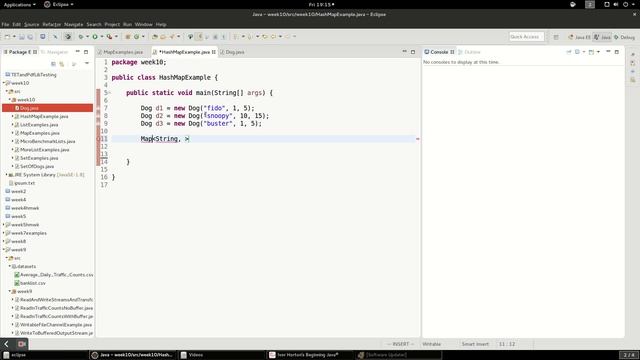Click code line 14 number in the gutter
This screenshot has width=640, height=360.
104,162
